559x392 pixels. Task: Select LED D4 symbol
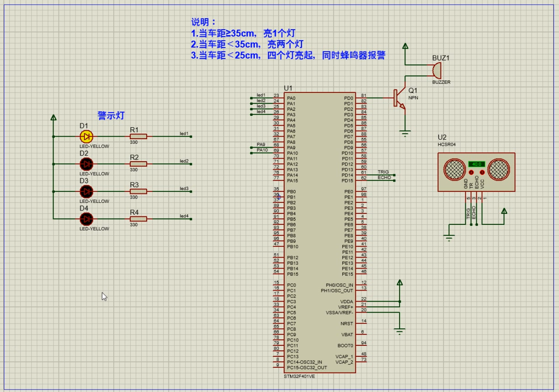[x=87, y=219]
